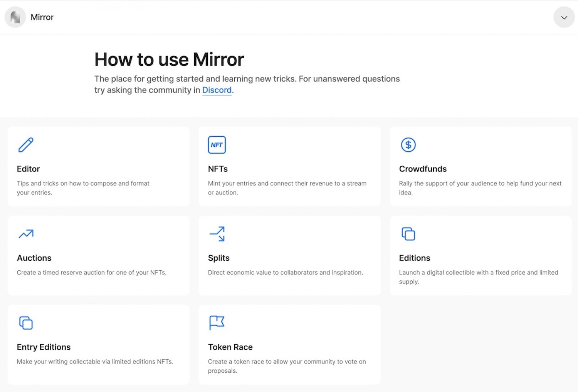578x392 pixels.
Task: Click the Mirror name in the header
Action: (42, 17)
